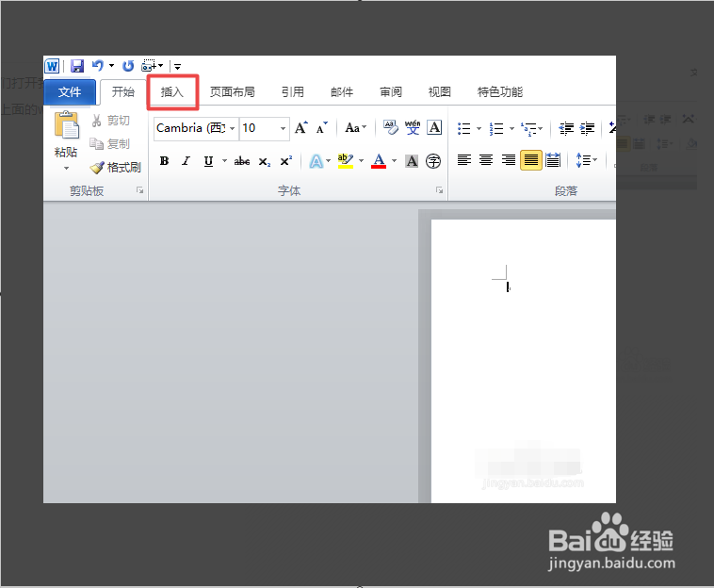Switch to 页面布局 tab
The image size is (714, 588).
(x=233, y=92)
